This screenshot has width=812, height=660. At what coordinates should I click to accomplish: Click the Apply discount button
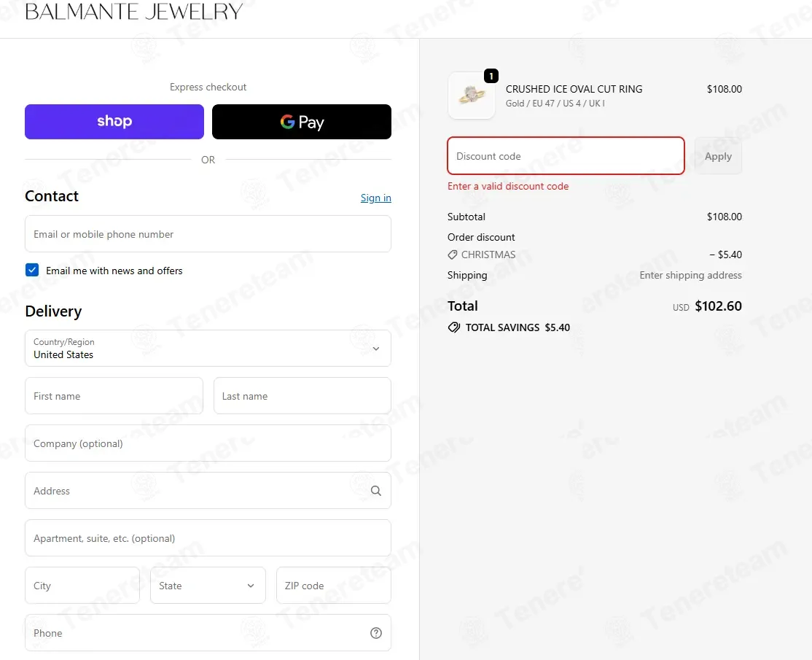pos(718,156)
